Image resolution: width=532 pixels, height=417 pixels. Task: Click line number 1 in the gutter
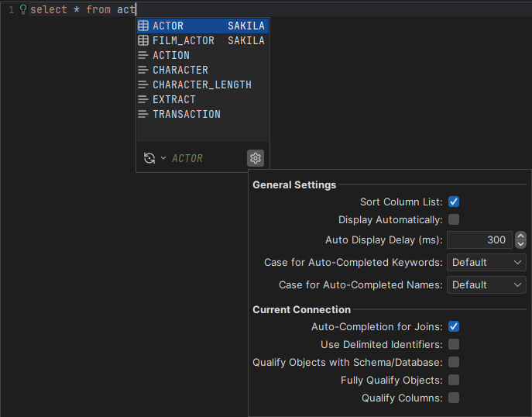(x=11, y=10)
